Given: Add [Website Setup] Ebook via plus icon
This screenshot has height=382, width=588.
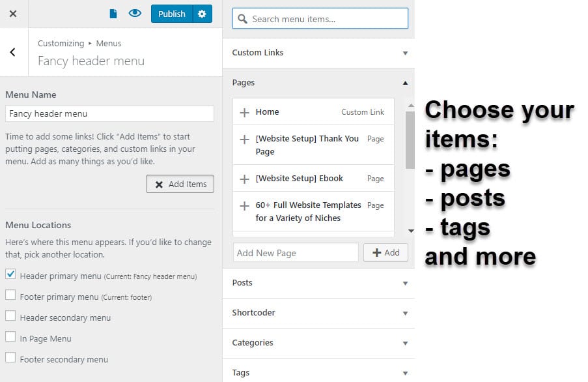Looking at the screenshot, I should pyautogui.click(x=243, y=178).
